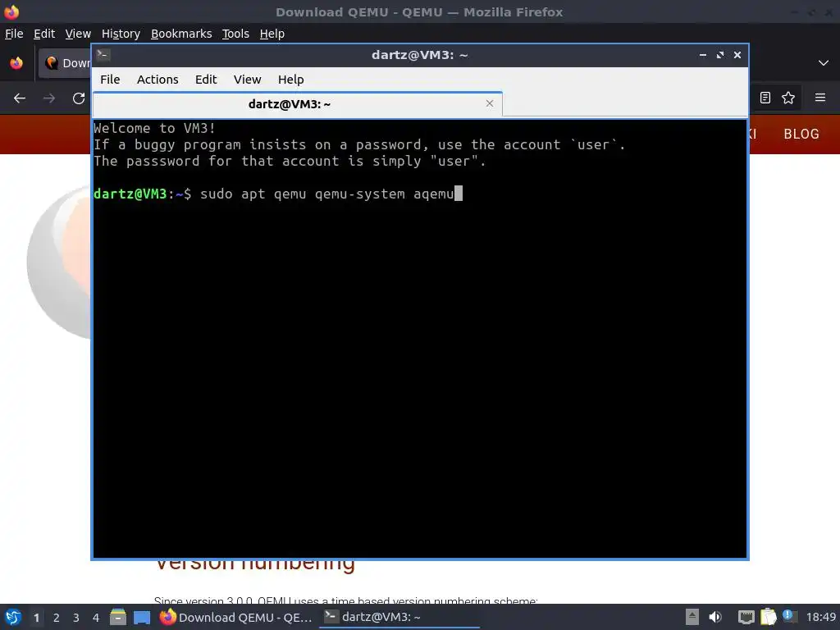Open Firefox File menu
Screen dimensions: 840x630
click(14, 34)
